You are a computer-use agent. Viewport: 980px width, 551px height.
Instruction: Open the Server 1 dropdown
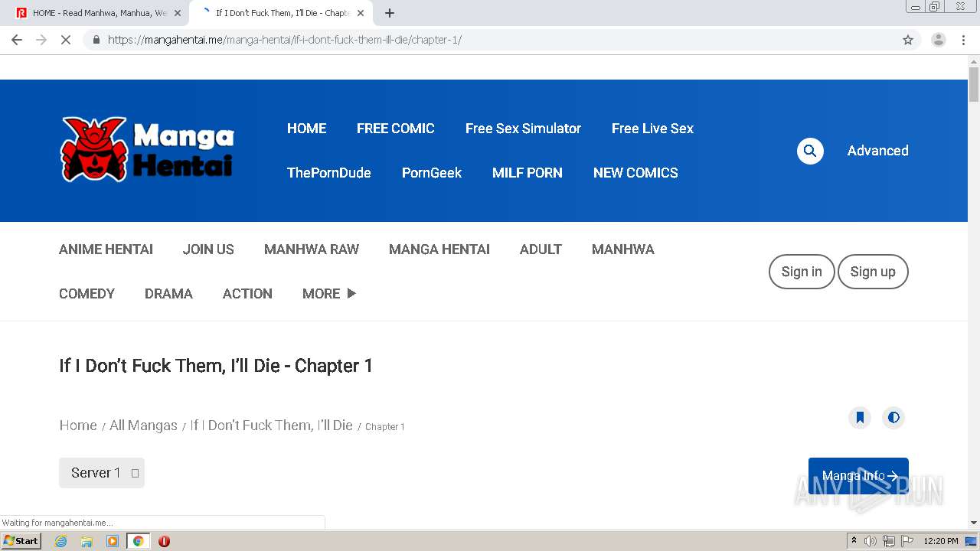(x=102, y=473)
